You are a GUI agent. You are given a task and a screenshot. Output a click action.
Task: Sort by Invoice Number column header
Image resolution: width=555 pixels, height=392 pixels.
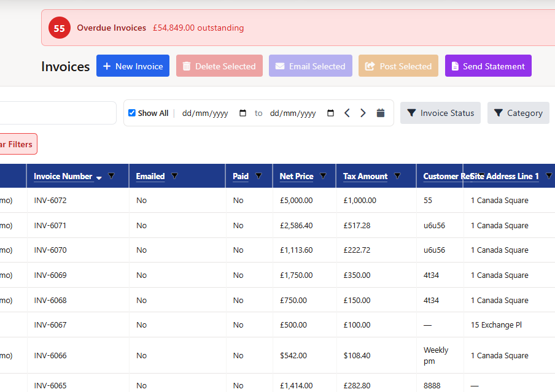click(63, 176)
